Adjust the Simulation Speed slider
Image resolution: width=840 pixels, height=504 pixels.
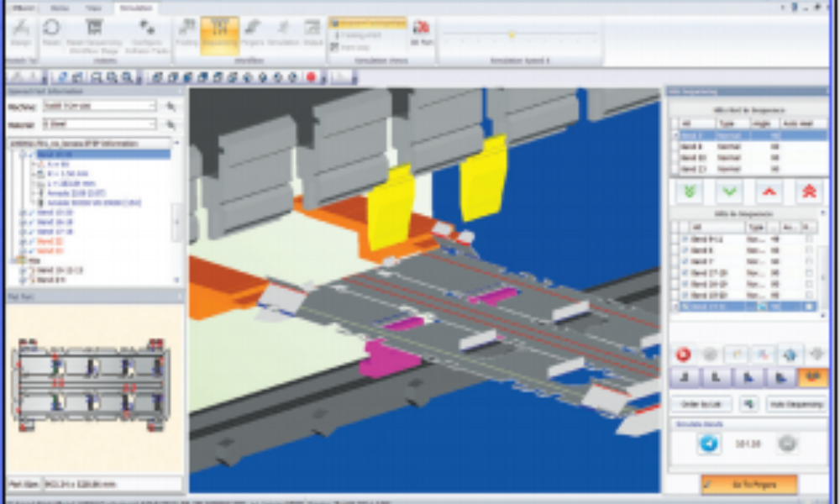(x=511, y=34)
